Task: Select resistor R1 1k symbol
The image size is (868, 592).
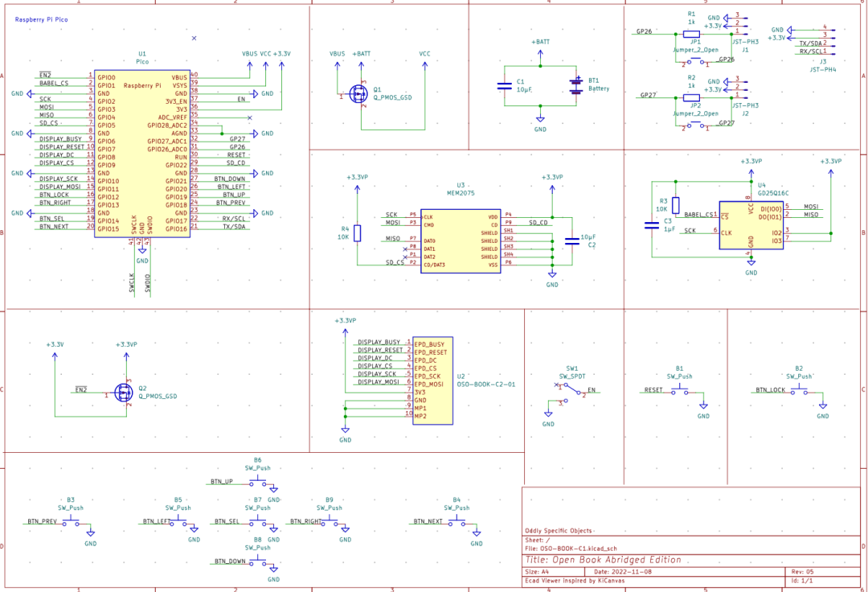Action: coord(691,34)
